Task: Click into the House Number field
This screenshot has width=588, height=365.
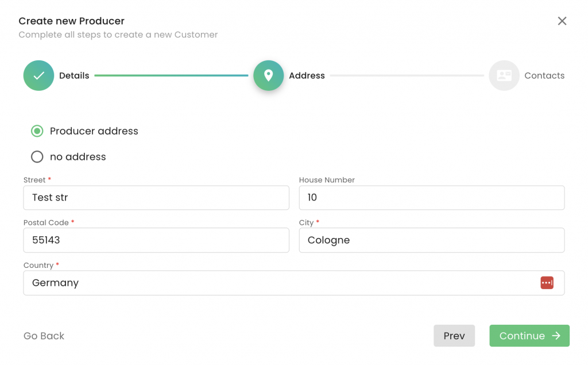Action: 431,198
